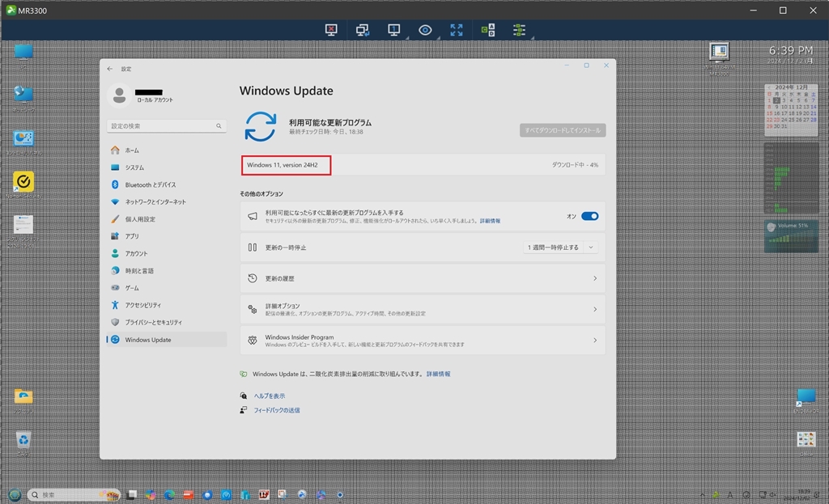Open advanced options (詳細オプション) row

click(423, 309)
